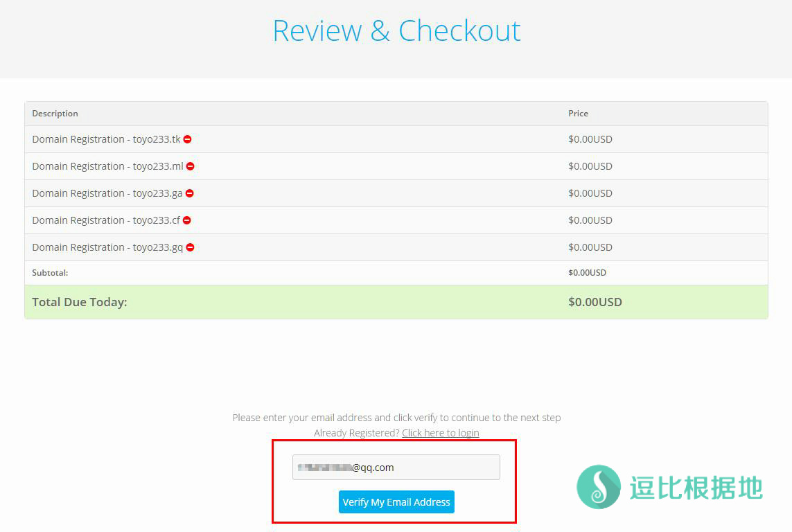Open the 'Click here to login' link
792x532 pixels.
pyautogui.click(x=440, y=433)
